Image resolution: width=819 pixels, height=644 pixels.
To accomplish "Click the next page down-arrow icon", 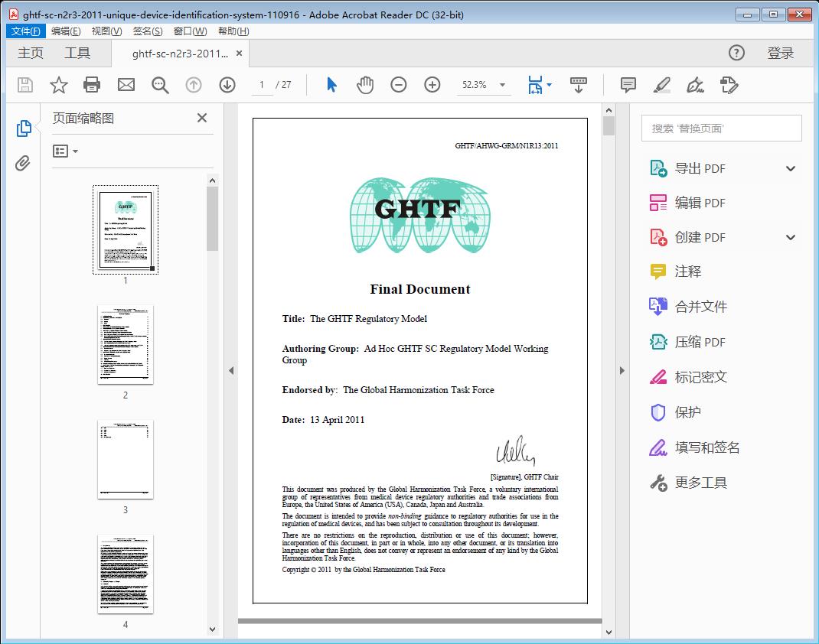I will [227, 85].
